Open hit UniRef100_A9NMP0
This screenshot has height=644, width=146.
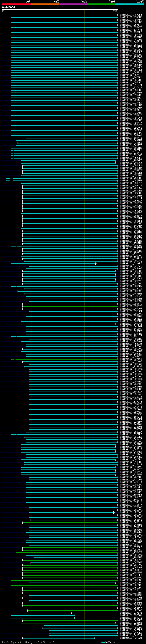click(131, 20)
